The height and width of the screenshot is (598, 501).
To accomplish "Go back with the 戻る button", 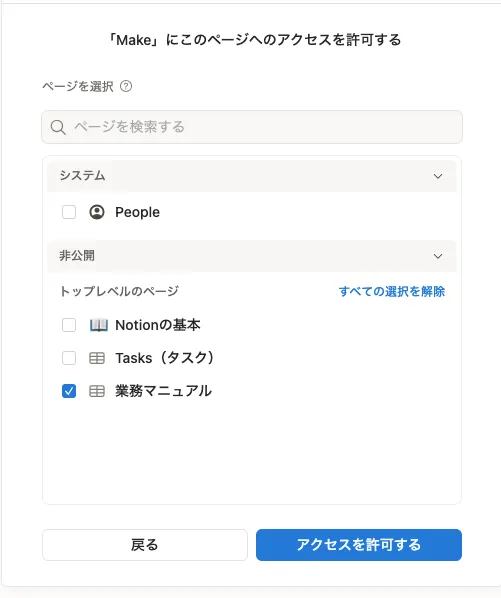I will point(145,545).
